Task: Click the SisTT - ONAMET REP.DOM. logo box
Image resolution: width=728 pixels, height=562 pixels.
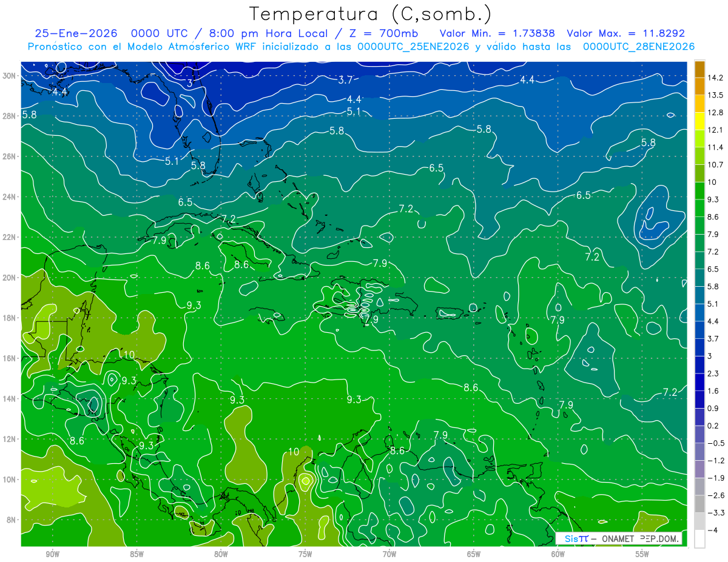Action: pyautogui.click(x=619, y=538)
